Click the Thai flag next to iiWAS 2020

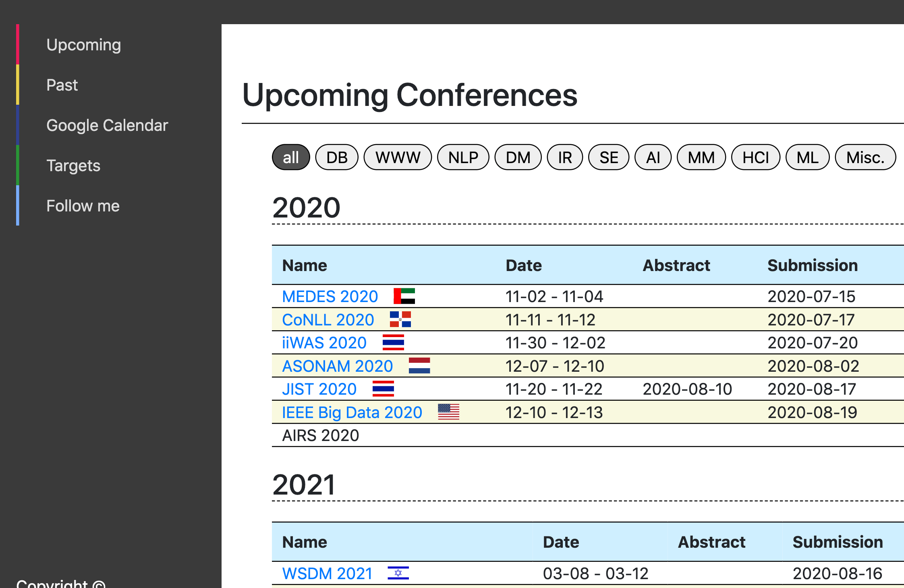click(393, 342)
